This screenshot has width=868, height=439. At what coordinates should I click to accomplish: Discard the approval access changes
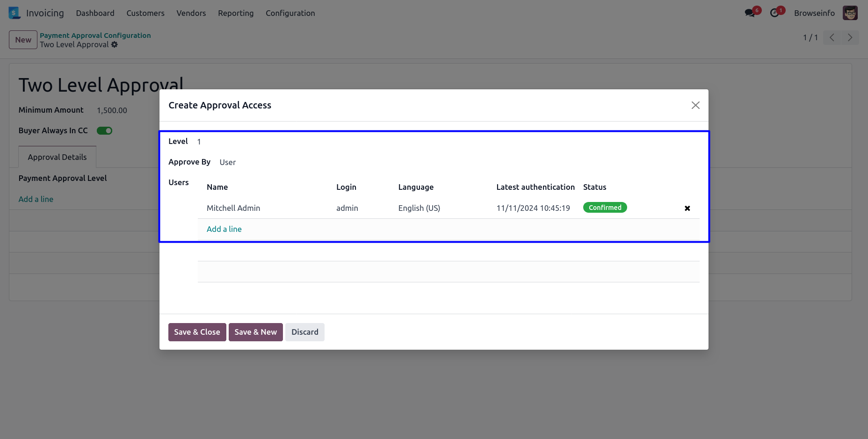point(304,332)
